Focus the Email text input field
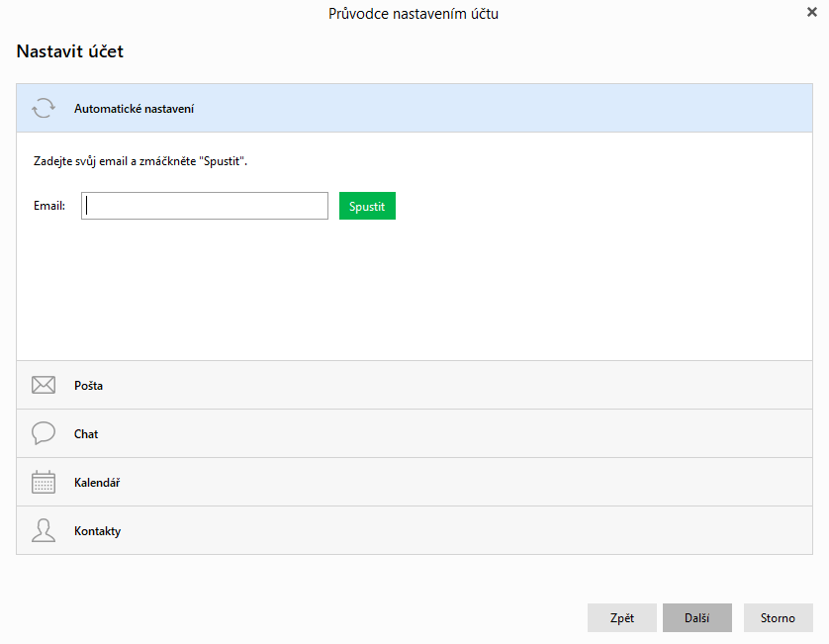The width and height of the screenshot is (829, 644). point(205,206)
